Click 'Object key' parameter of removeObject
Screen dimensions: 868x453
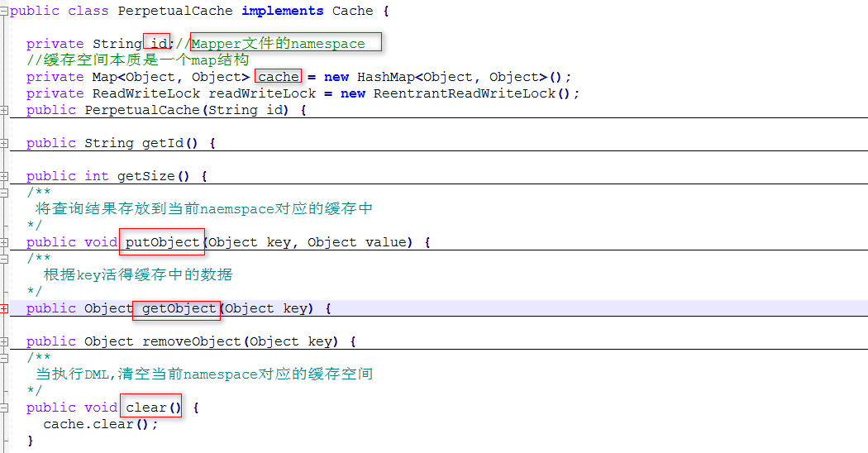point(291,341)
